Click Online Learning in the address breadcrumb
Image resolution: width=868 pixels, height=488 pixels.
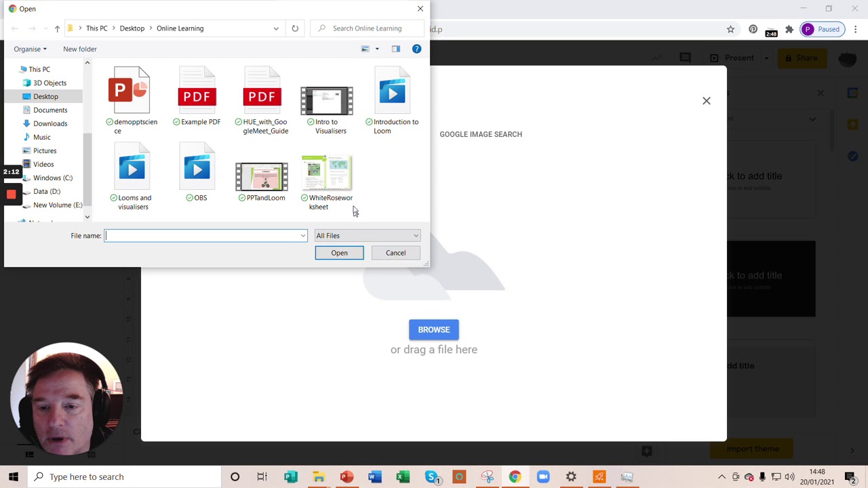[180, 28]
